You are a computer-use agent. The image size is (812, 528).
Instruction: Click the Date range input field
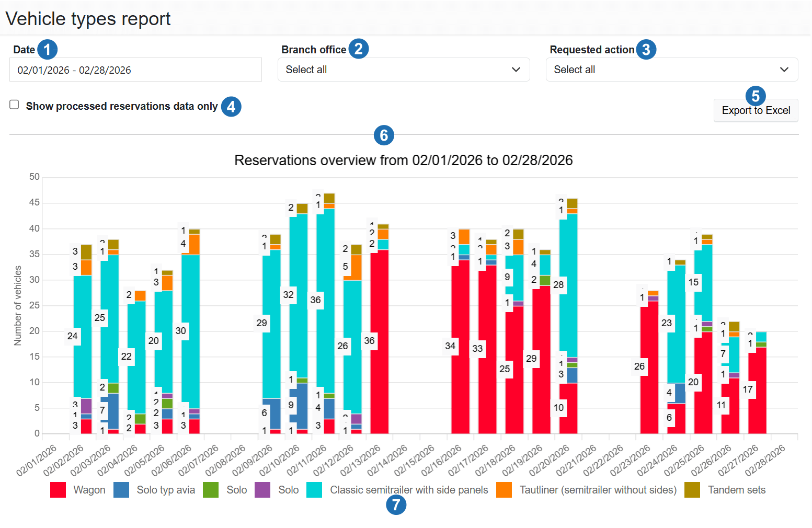pyautogui.click(x=135, y=70)
